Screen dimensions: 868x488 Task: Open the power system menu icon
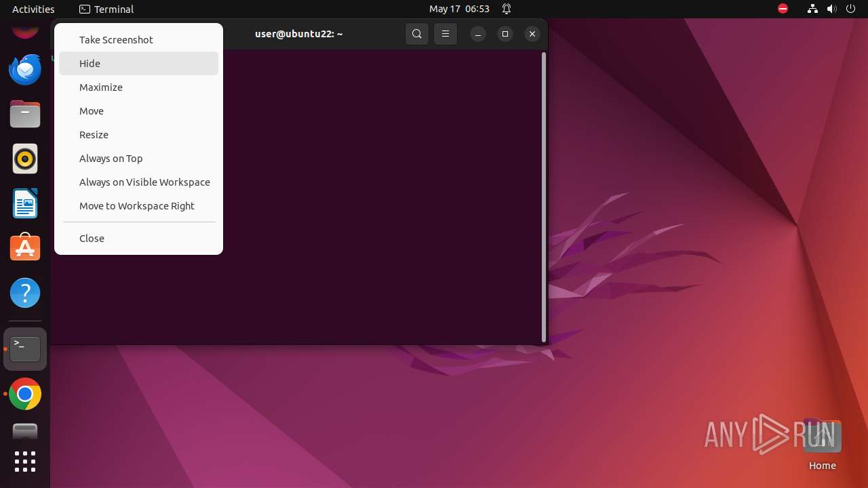point(851,9)
